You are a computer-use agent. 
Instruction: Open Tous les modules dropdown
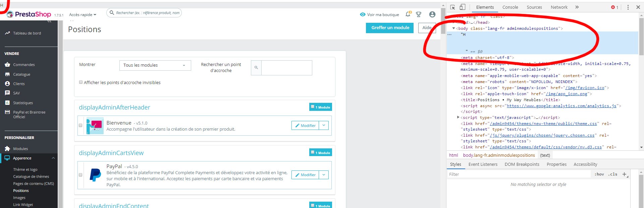[155, 65]
